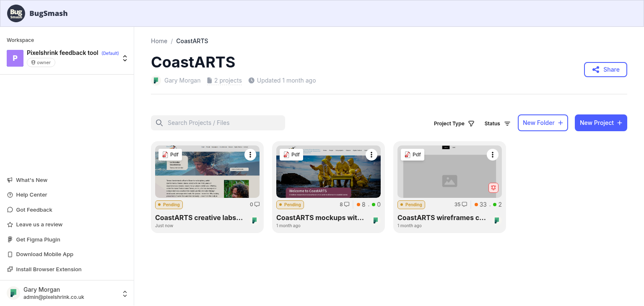644x306 pixels.
Task: Click the CoastARTS creative labs title
Action: pos(199,218)
